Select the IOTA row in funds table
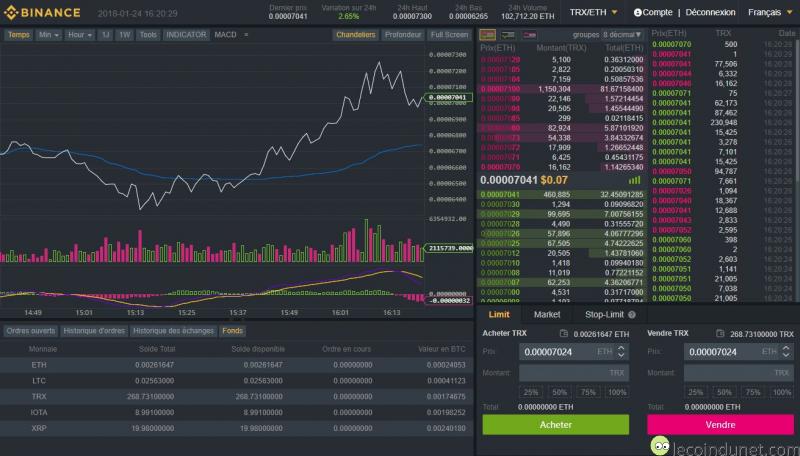Image resolution: width=800 pixels, height=456 pixels. pyautogui.click(x=237, y=412)
